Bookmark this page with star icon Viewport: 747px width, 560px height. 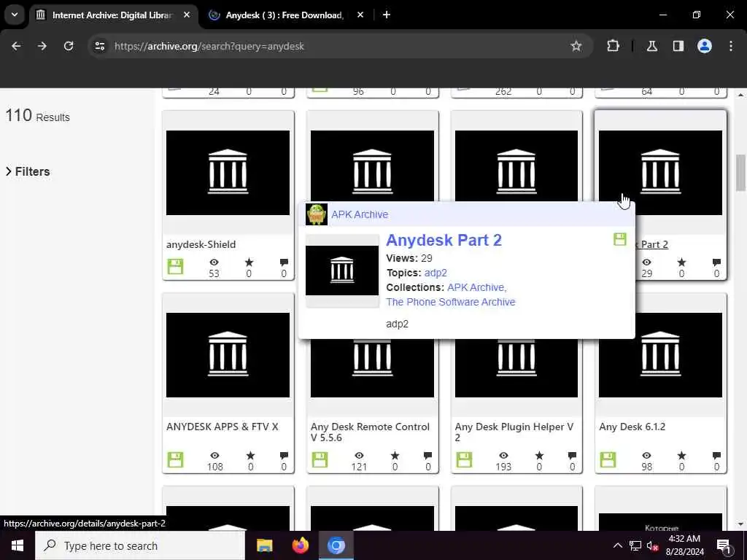(x=576, y=46)
